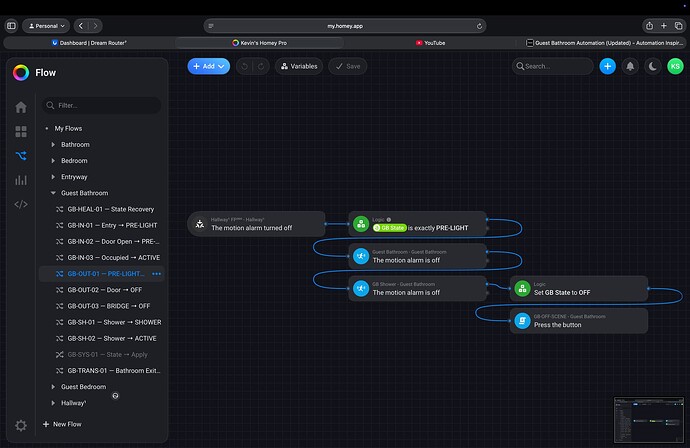Click the Search field in top bar
This screenshot has width=690, height=448.
point(553,66)
